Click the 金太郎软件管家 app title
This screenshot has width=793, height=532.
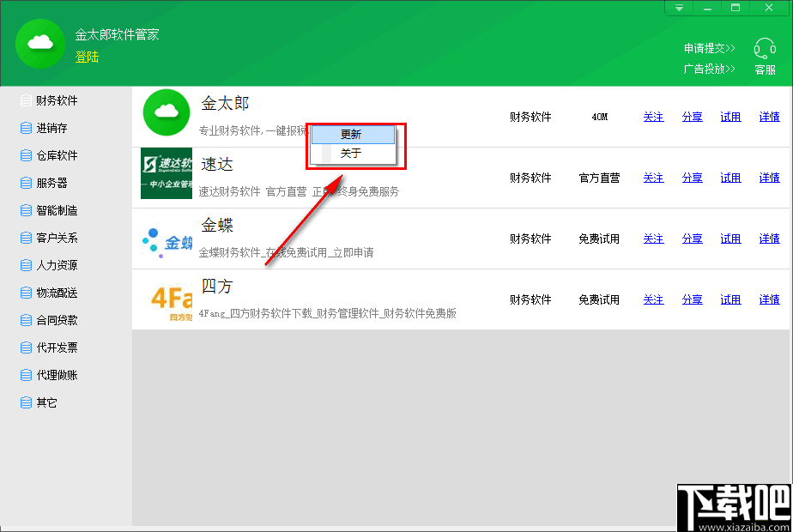pos(118,34)
